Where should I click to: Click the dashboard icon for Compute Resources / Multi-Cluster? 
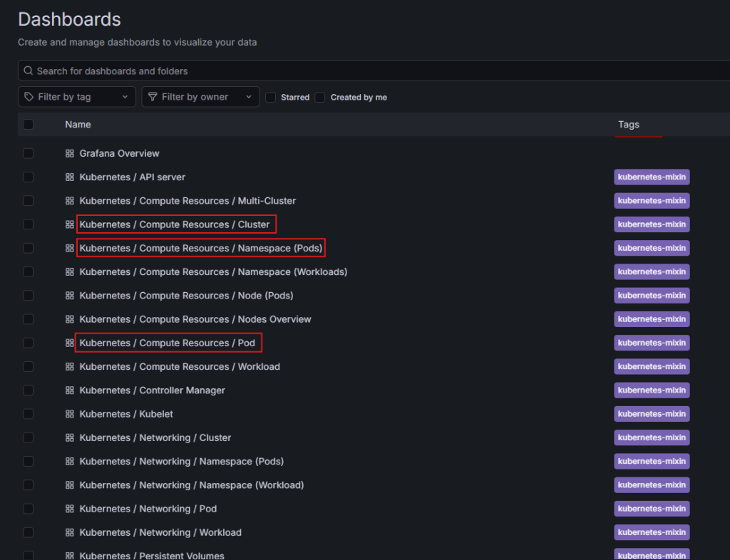coord(70,201)
